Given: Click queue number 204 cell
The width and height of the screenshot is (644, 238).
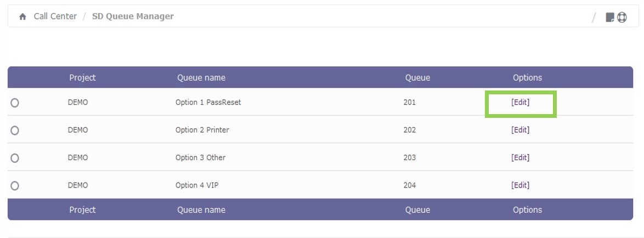Looking at the screenshot, I should 409,185.
